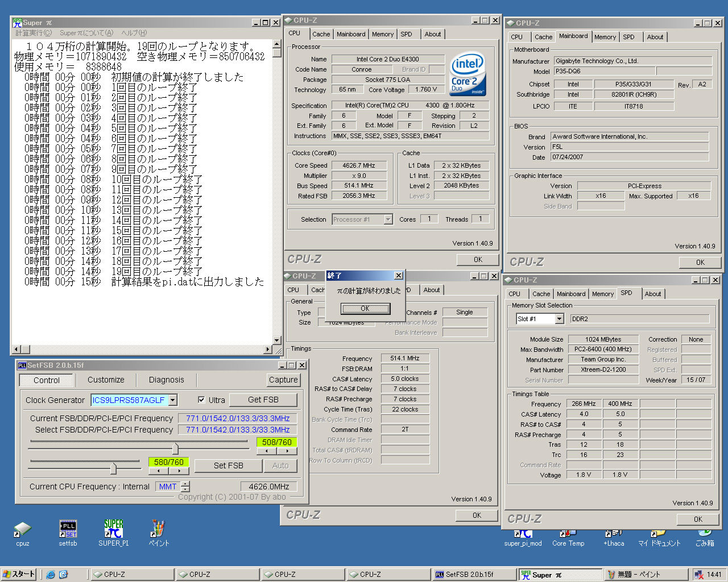Click the Internet Explorer quick launch icon
This screenshot has width=728, height=582.
[51, 575]
